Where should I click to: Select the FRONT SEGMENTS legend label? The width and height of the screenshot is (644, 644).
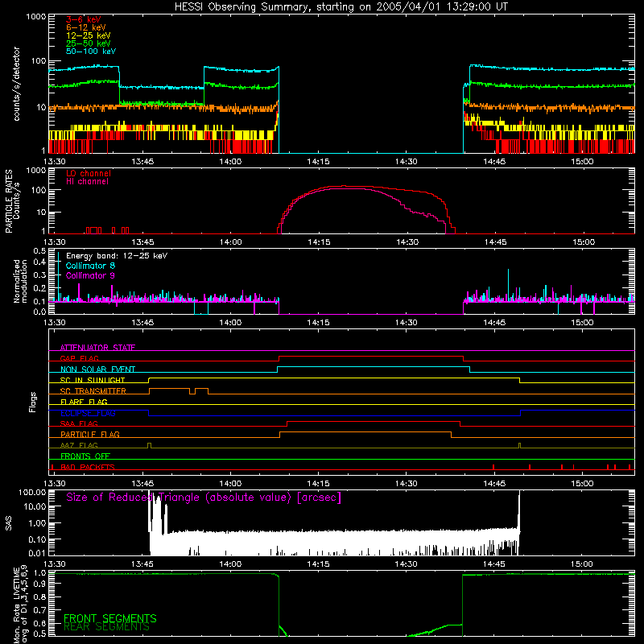pos(110,618)
